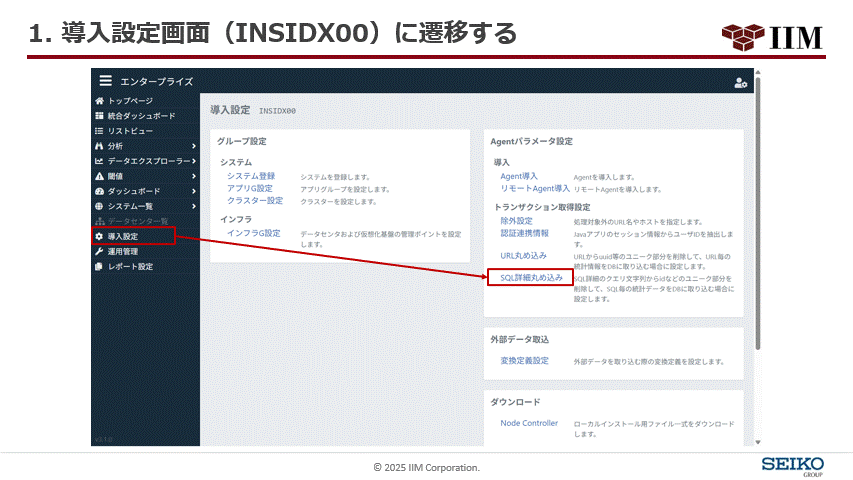Click the warning triangle icon beside 閾値
This screenshot has height=480, width=853.
[99, 176]
